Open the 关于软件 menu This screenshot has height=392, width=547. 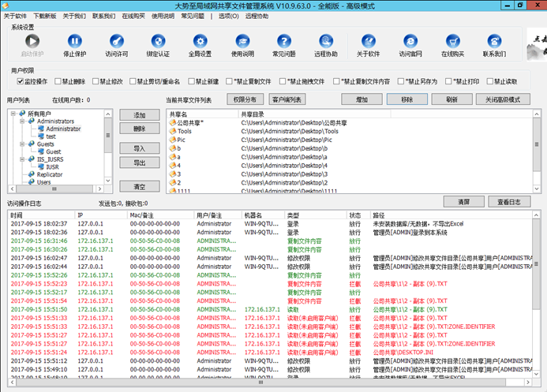tap(14, 16)
